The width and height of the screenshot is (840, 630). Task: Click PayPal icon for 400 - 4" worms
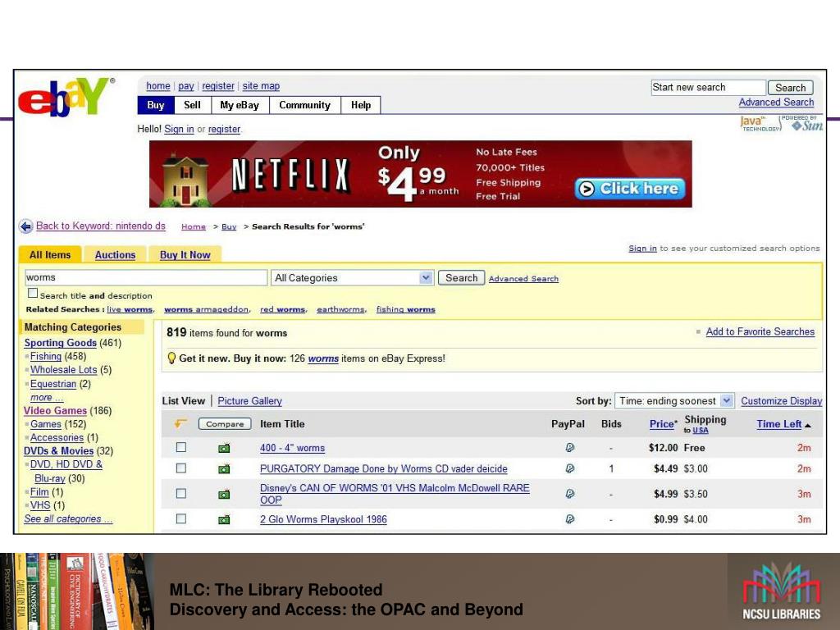[570, 447]
